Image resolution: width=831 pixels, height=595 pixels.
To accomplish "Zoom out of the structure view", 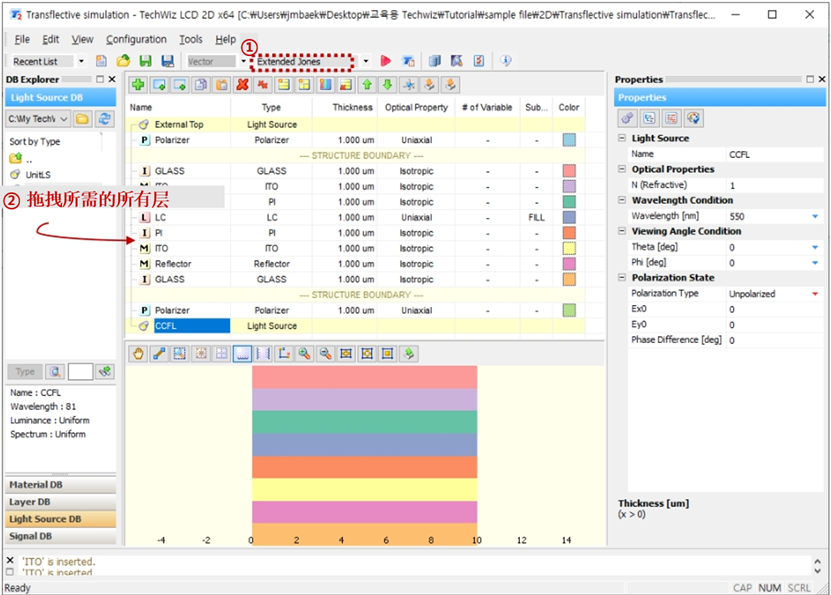I will point(325,353).
